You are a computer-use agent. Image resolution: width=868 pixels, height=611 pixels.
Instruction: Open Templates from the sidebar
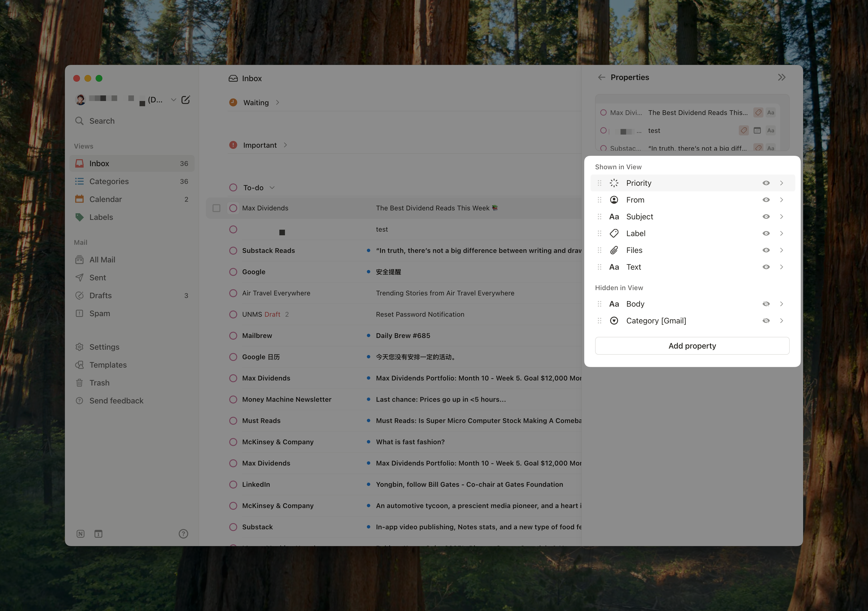click(x=108, y=365)
